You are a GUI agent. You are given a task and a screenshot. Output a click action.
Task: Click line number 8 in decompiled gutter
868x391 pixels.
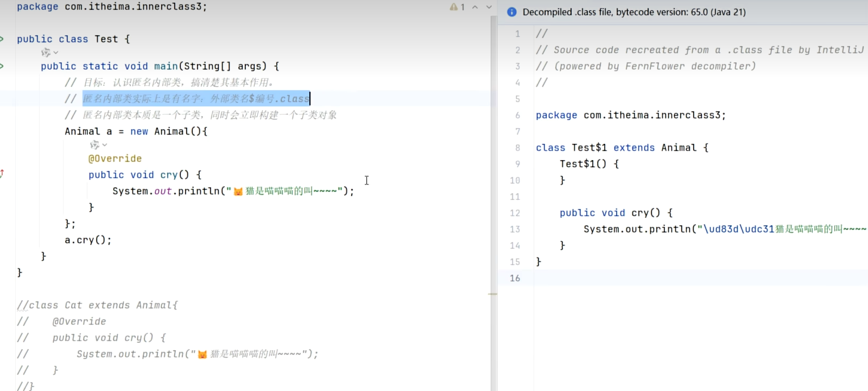517,148
